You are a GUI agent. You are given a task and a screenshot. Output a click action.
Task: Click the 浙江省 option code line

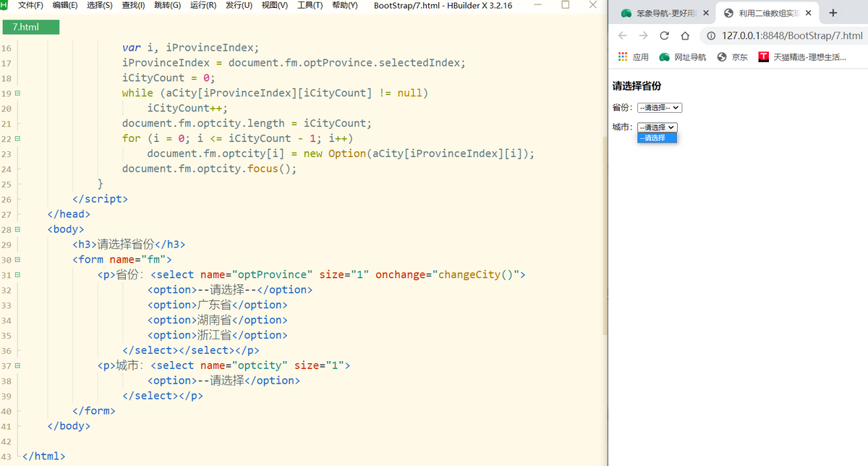[218, 335]
